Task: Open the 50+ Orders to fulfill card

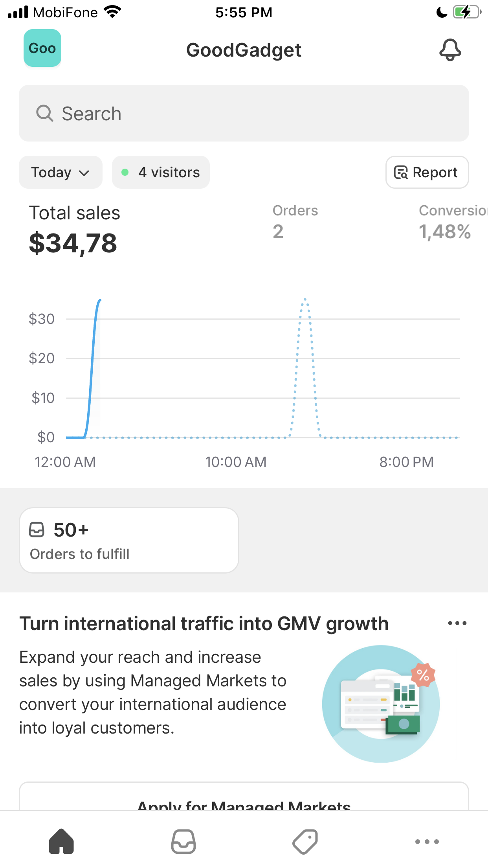Action: (x=129, y=540)
